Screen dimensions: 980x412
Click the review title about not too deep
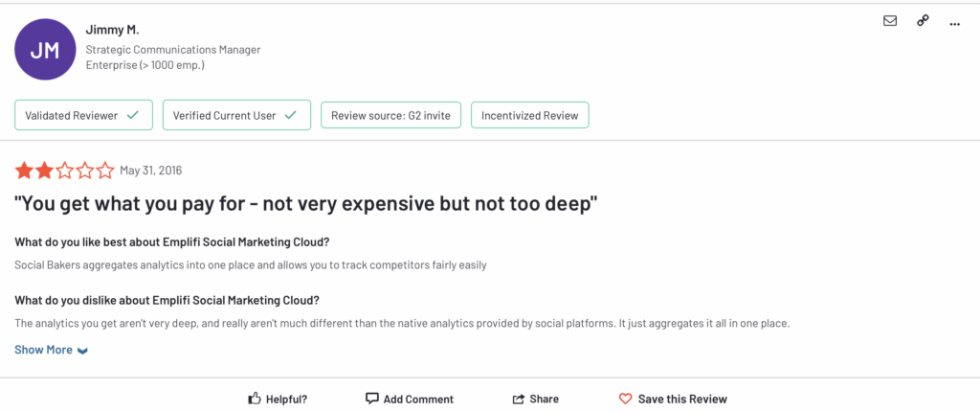[x=306, y=204]
